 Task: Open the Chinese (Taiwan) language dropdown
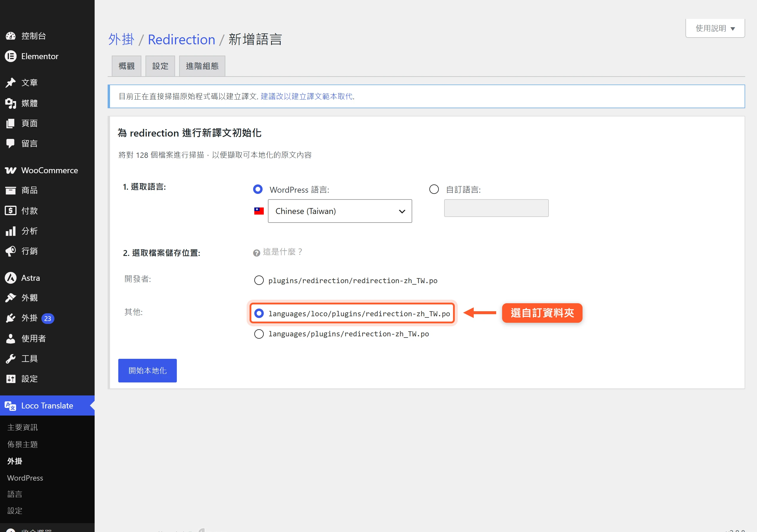pos(339,211)
